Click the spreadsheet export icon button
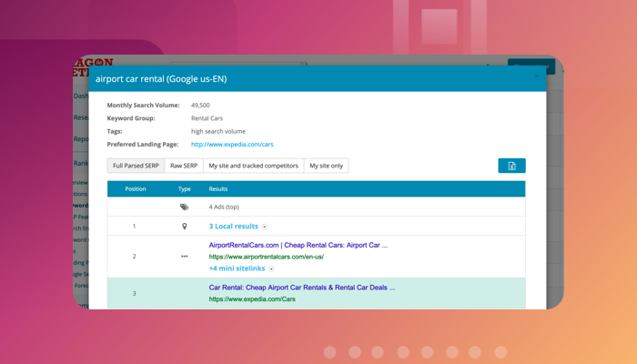637x364 pixels. click(511, 166)
